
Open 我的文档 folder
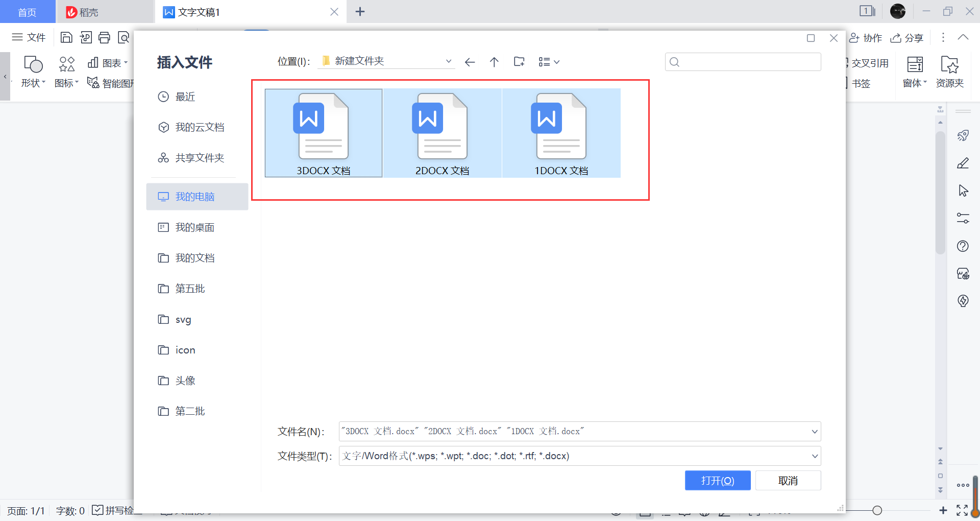[197, 258]
